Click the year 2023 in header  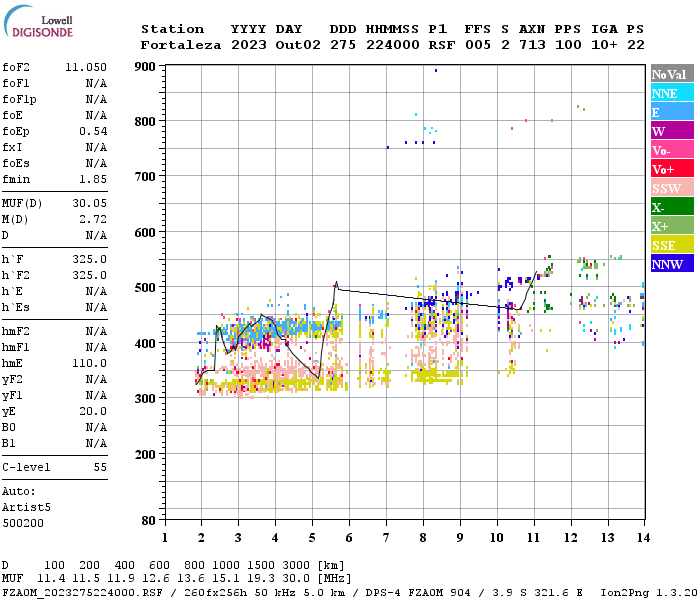point(249,45)
